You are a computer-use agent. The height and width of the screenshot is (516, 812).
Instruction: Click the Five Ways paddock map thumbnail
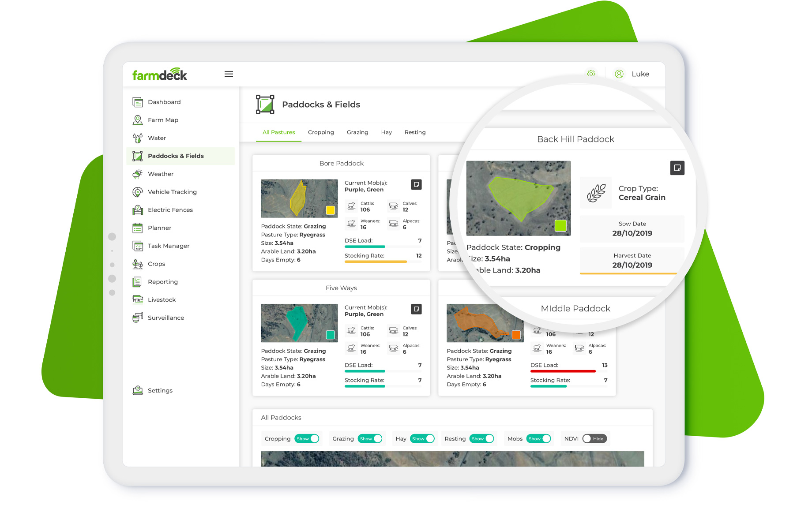(299, 323)
